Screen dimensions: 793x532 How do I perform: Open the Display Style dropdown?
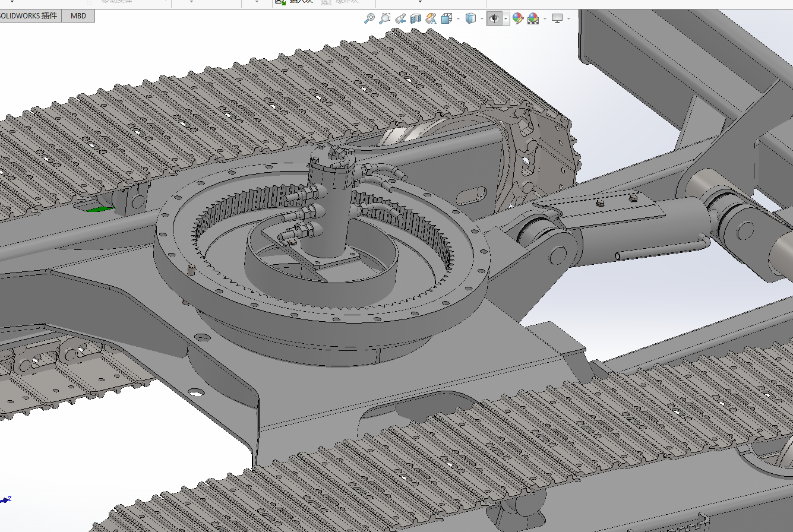(x=482, y=18)
